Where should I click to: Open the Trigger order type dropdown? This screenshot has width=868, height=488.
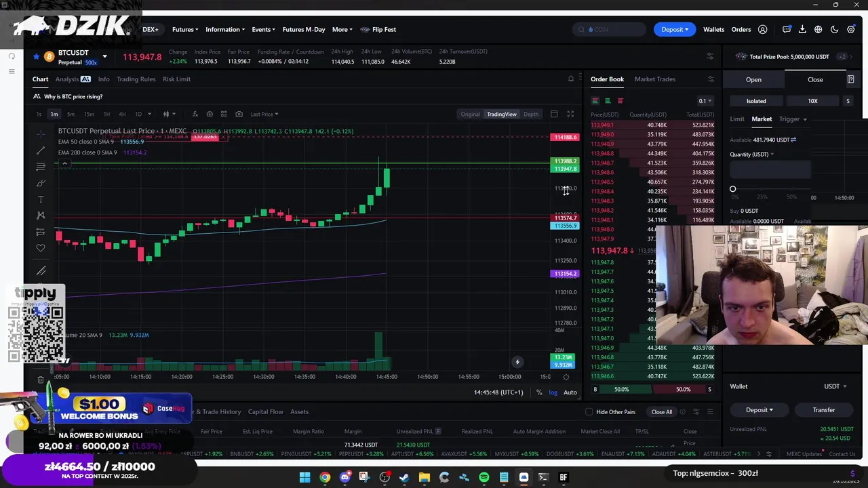(x=792, y=119)
